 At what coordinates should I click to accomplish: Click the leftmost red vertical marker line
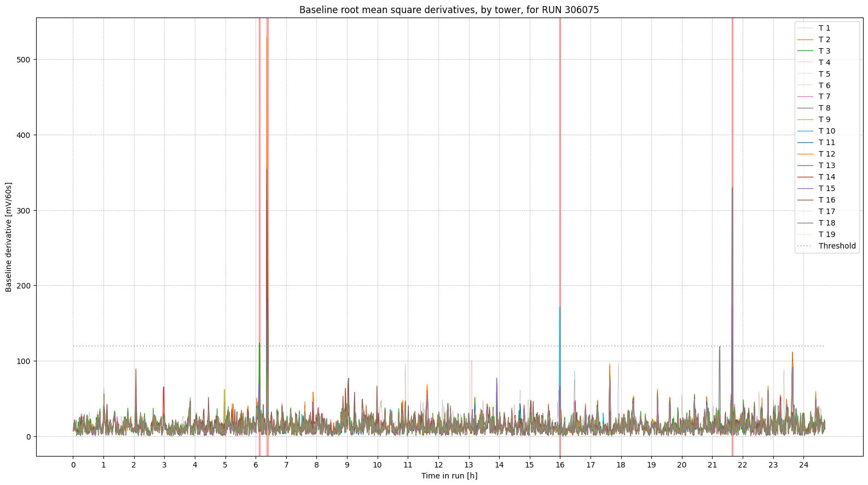click(x=259, y=164)
